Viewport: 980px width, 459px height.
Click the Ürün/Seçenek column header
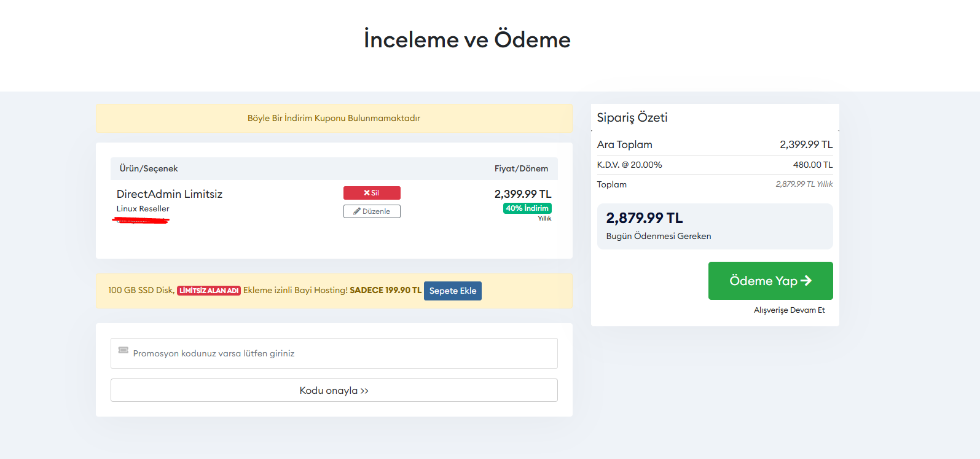tap(149, 168)
